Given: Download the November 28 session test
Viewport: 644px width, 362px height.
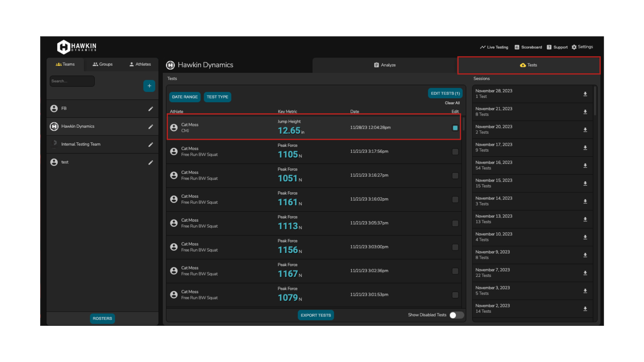Looking at the screenshot, I should click(585, 94).
